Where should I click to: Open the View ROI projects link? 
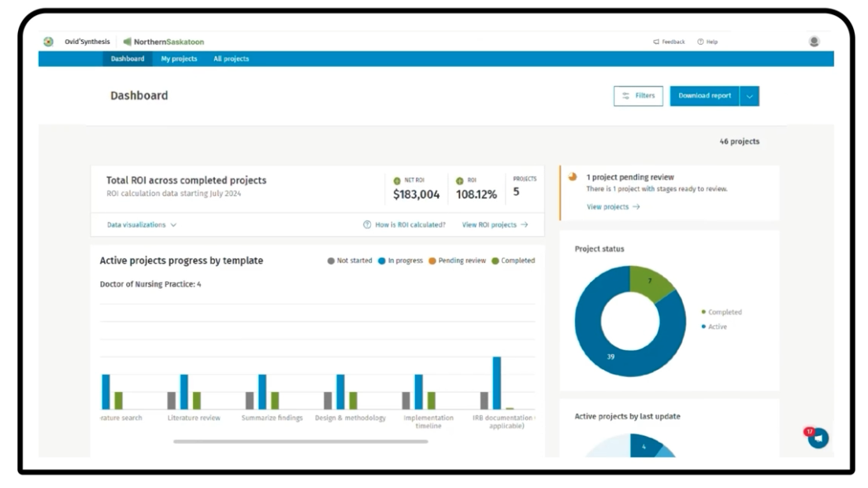(495, 224)
